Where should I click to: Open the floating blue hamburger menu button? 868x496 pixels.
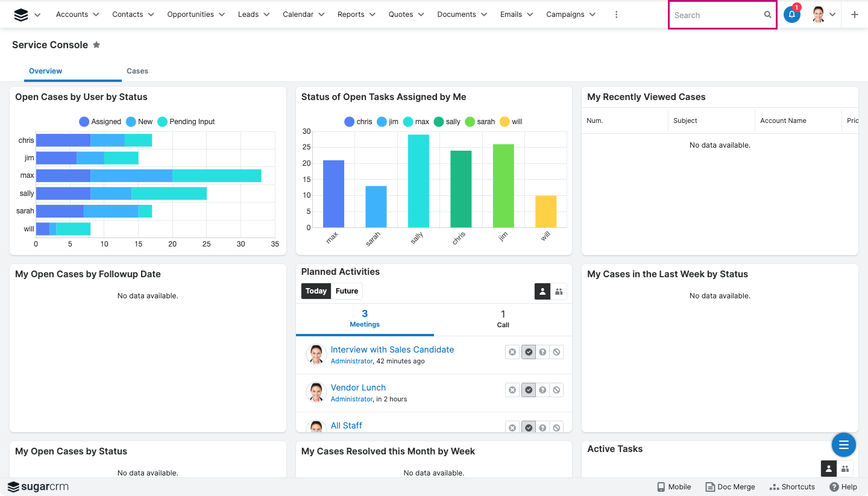point(843,445)
